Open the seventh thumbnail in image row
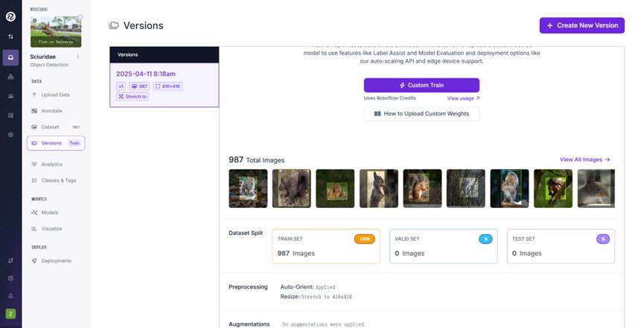644x328 pixels. (509, 189)
